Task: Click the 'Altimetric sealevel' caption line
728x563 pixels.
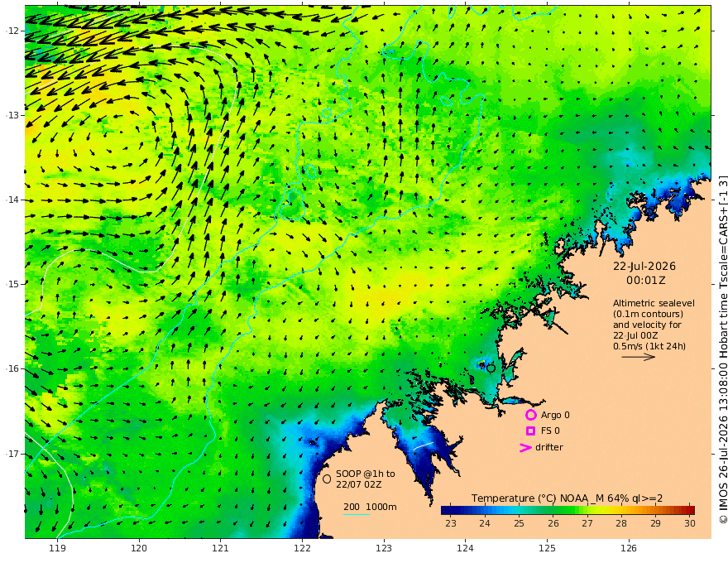Action: [x=654, y=303]
